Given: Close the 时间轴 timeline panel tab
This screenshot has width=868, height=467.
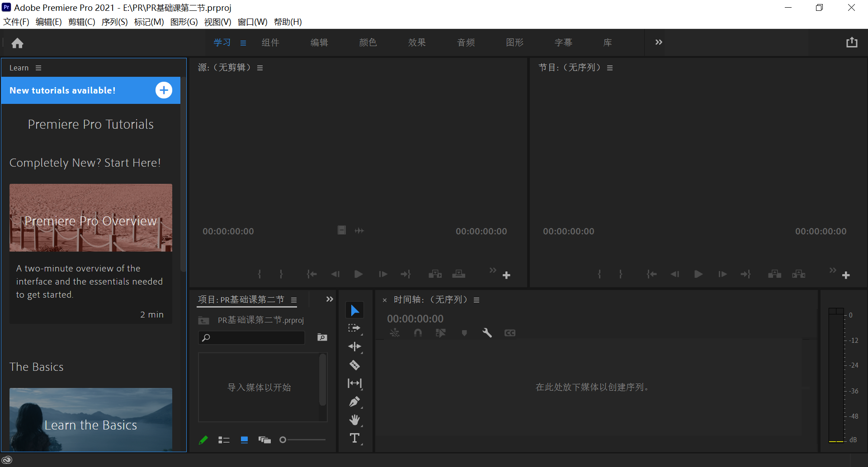Looking at the screenshot, I should point(385,300).
